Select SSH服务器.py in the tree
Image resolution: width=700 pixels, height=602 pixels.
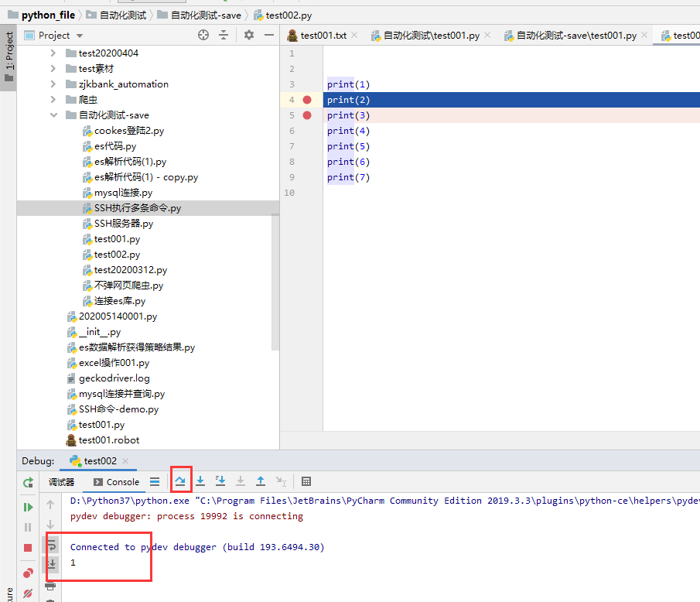pos(124,224)
